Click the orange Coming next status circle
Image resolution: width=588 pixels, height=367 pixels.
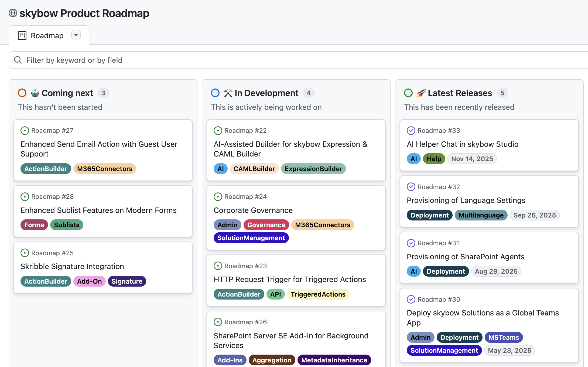[22, 93]
